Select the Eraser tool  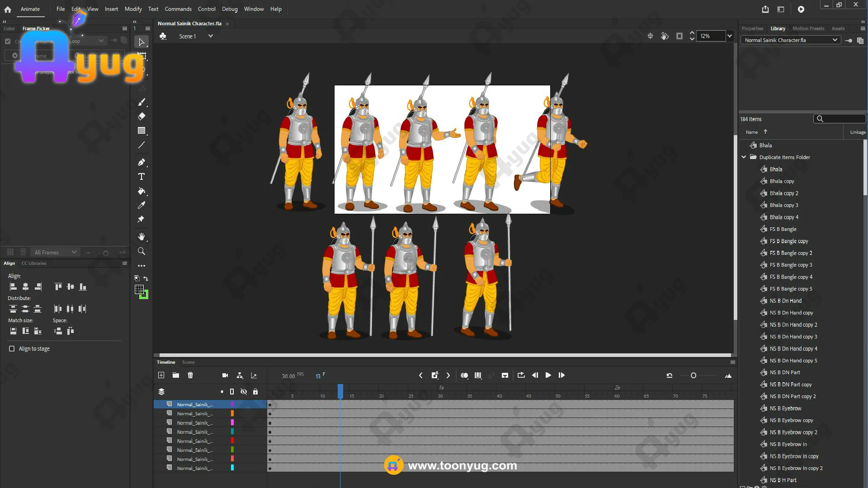click(142, 116)
